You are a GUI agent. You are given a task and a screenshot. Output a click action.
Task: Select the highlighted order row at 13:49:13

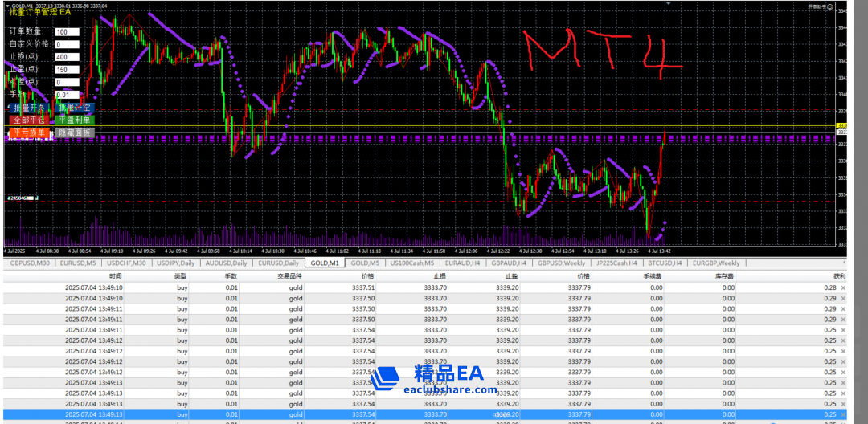(402, 414)
